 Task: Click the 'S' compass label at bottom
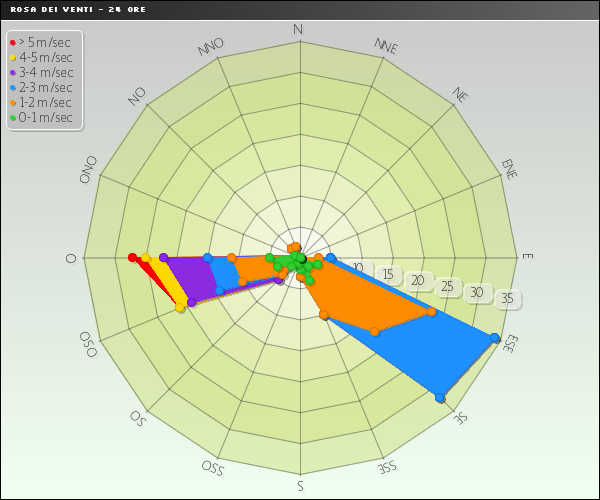[x=300, y=487]
